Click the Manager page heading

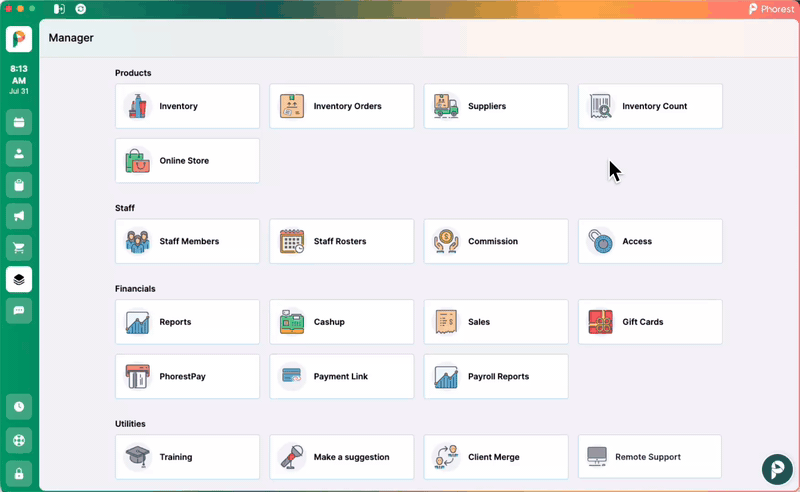coord(71,38)
